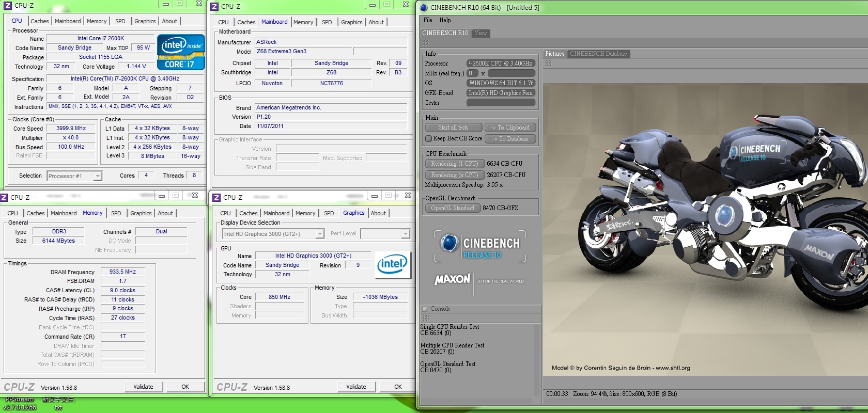Select the Pictures tab in Cinebench
868x413 pixels.
pyautogui.click(x=555, y=54)
